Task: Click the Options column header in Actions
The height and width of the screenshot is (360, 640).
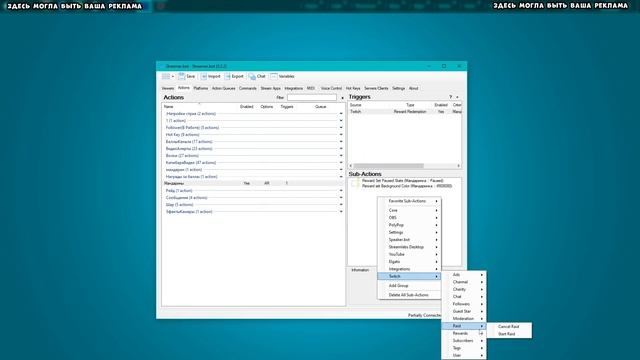Action: click(267, 107)
